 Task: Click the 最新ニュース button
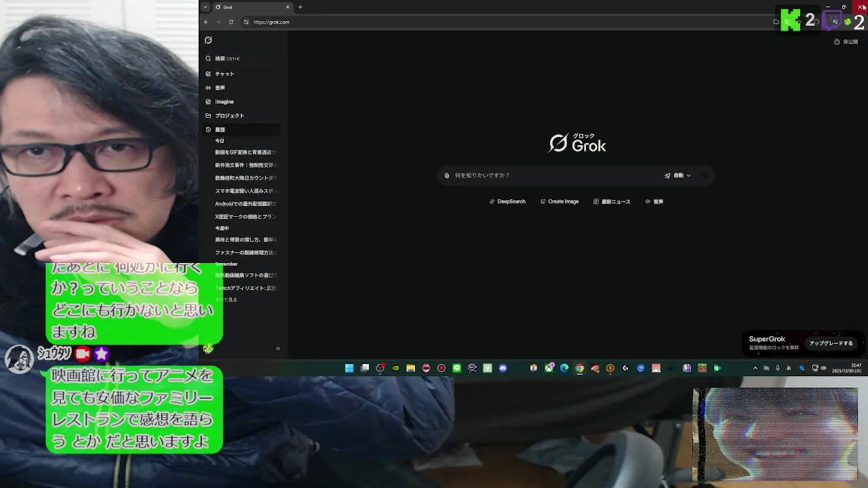coord(612,201)
